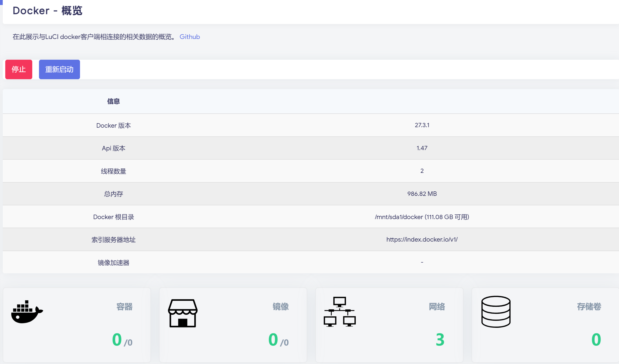The height and width of the screenshot is (364, 619).
Task: Click the images storefront icon
Action: (183, 313)
